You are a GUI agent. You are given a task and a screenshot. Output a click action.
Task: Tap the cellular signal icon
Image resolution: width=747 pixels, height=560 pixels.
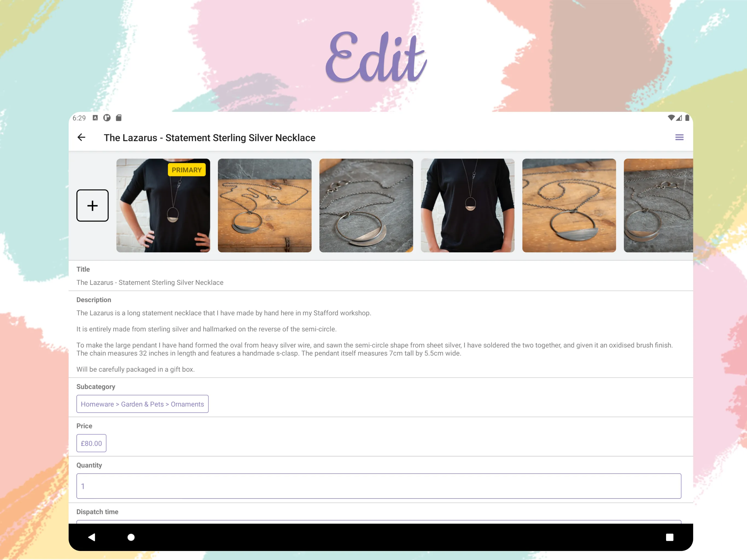[x=679, y=118]
